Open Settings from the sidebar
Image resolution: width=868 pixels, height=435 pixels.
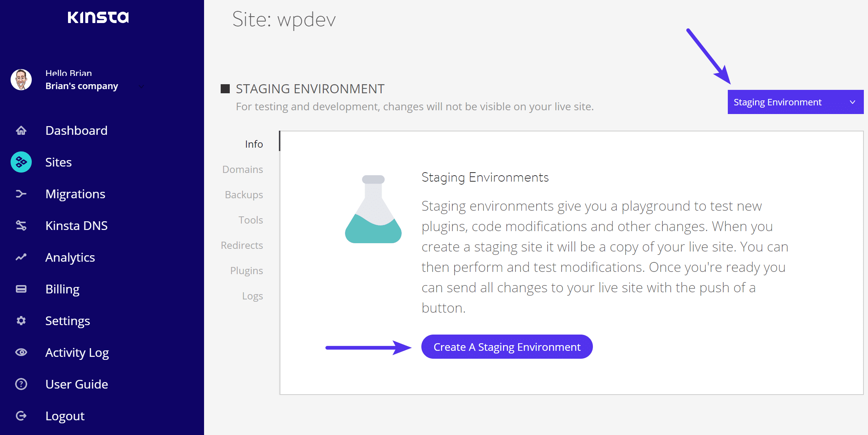click(68, 321)
